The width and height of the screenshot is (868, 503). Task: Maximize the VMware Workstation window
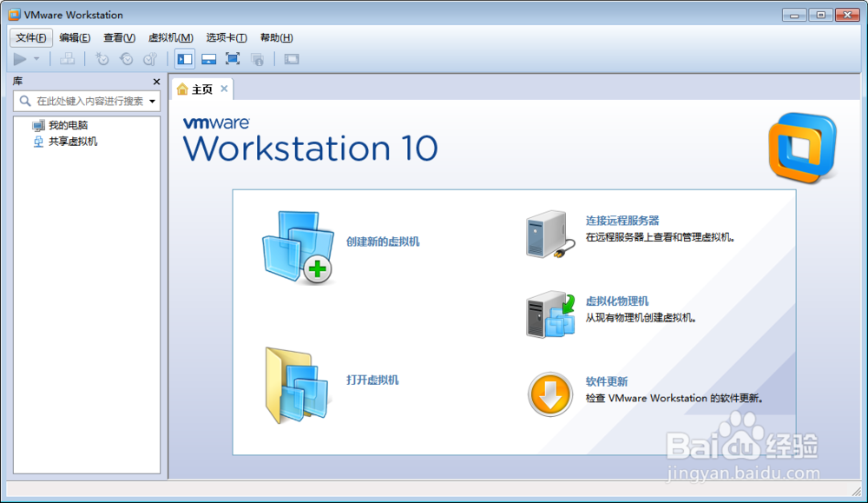pyautogui.click(x=820, y=15)
